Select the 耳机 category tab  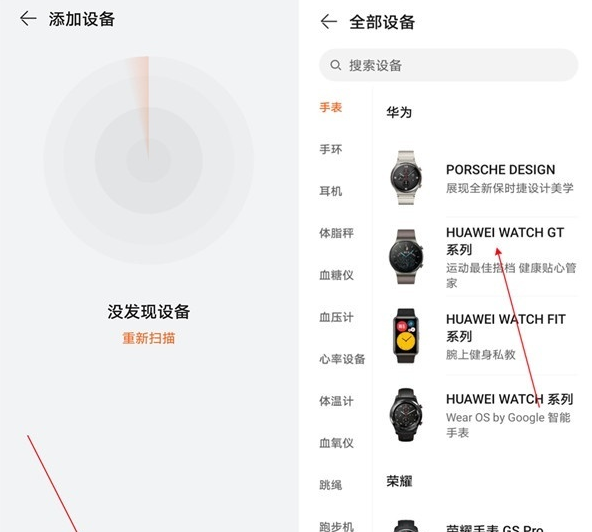331,191
